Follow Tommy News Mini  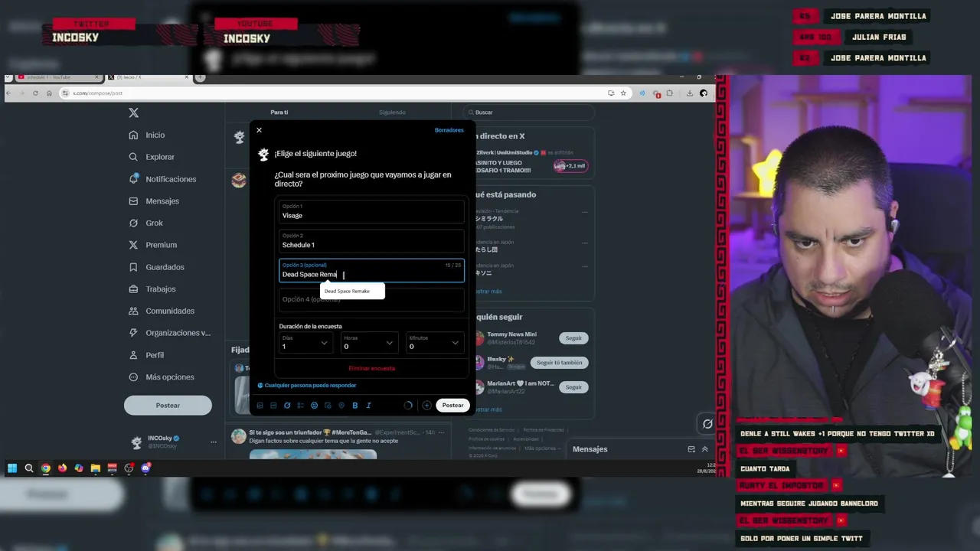(573, 338)
